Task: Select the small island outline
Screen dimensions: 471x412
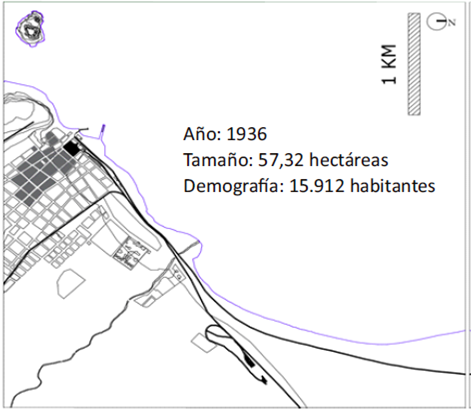Action: coord(30,29)
